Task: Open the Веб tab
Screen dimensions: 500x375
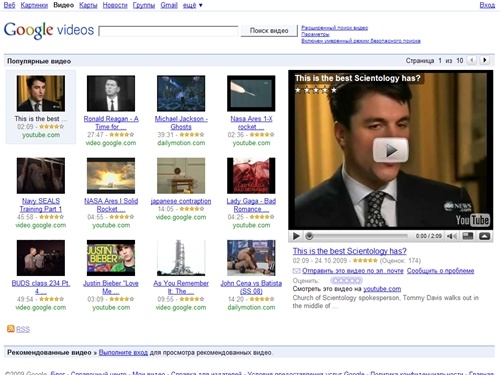Action: point(9,5)
